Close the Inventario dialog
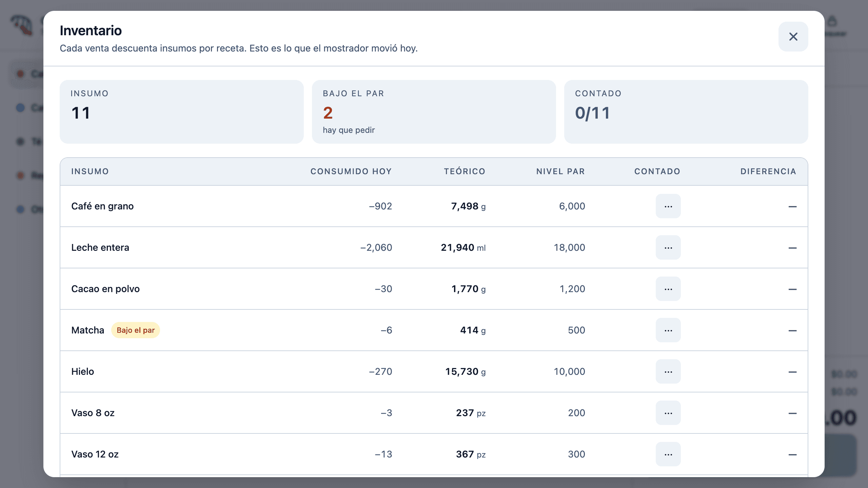Screen dimensions: 868x488 (793, 37)
